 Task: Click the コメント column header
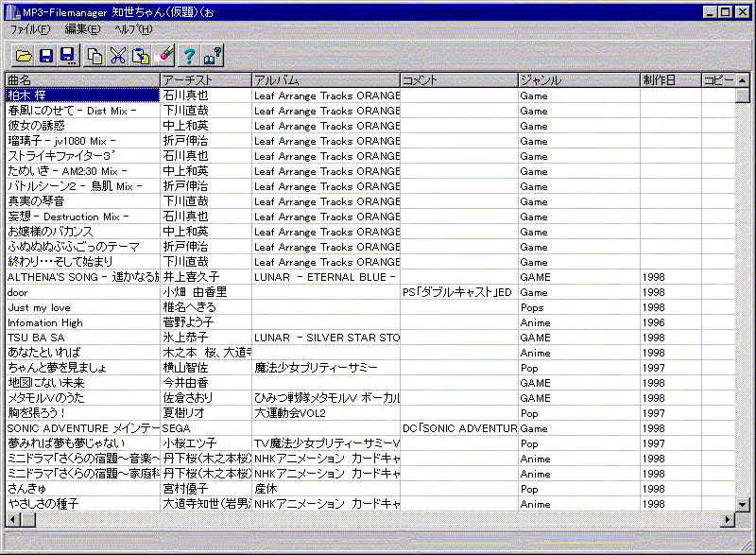pyautogui.click(x=459, y=80)
